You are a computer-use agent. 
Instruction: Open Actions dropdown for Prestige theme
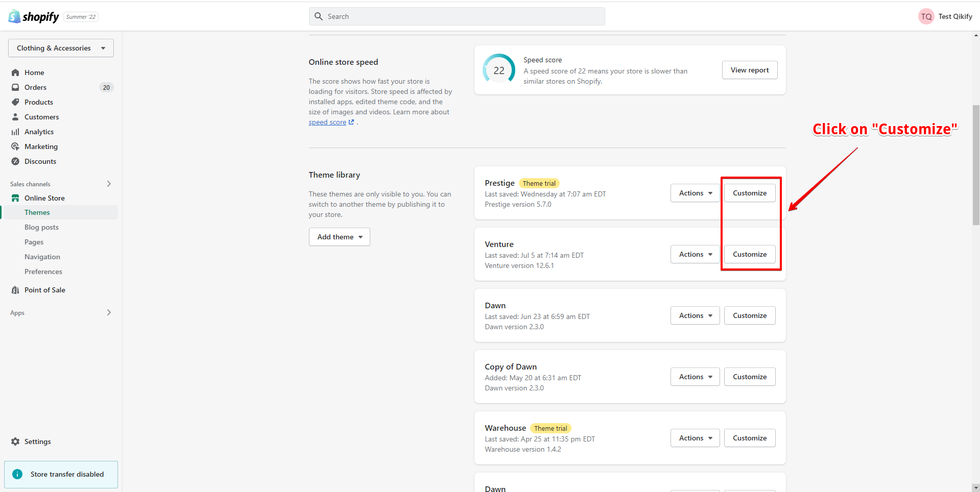pyautogui.click(x=695, y=193)
